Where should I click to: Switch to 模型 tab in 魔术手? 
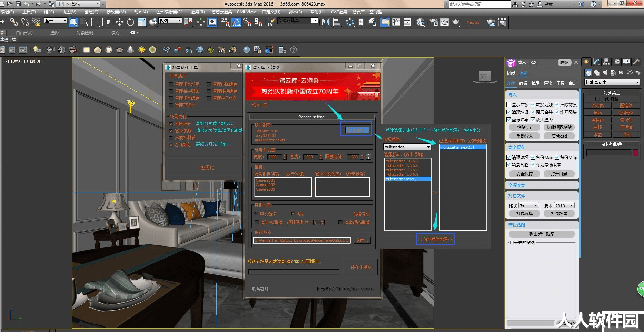coord(535,83)
